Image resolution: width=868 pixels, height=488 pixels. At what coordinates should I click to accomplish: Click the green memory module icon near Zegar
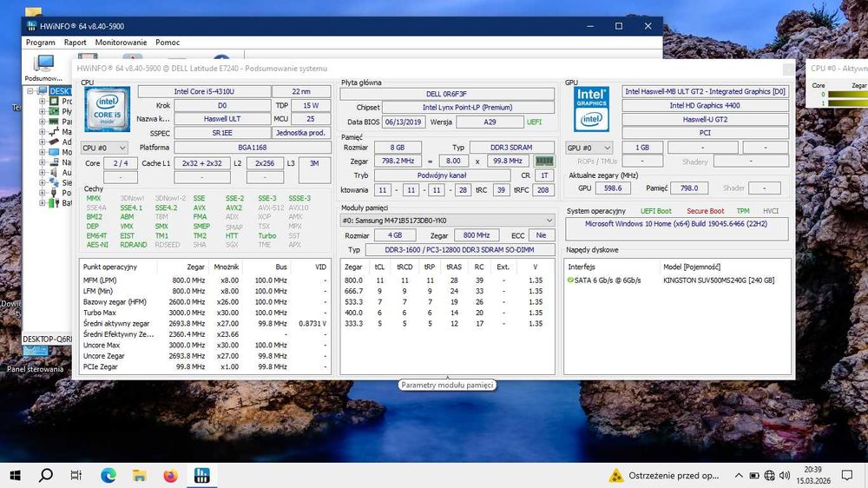coord(543,161)
